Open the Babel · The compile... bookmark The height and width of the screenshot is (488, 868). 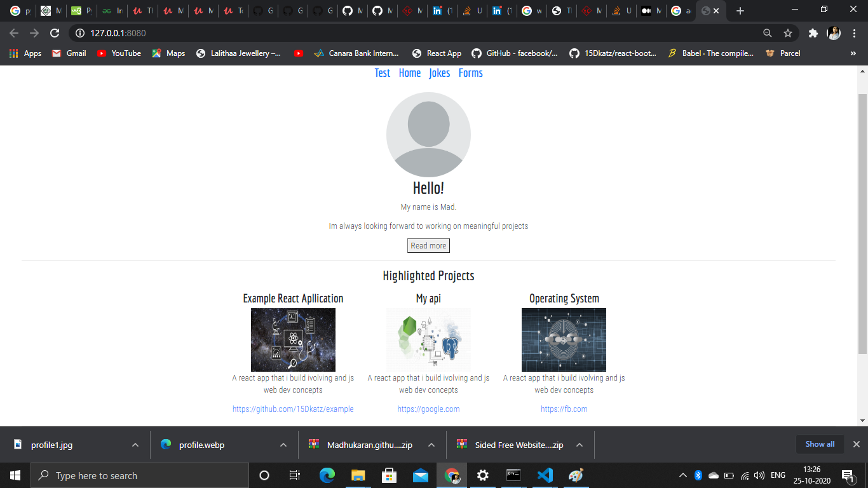click(710, 53)
